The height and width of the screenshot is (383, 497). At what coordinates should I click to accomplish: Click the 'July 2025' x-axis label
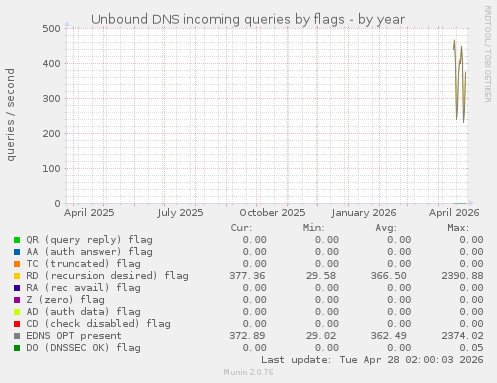180,213
